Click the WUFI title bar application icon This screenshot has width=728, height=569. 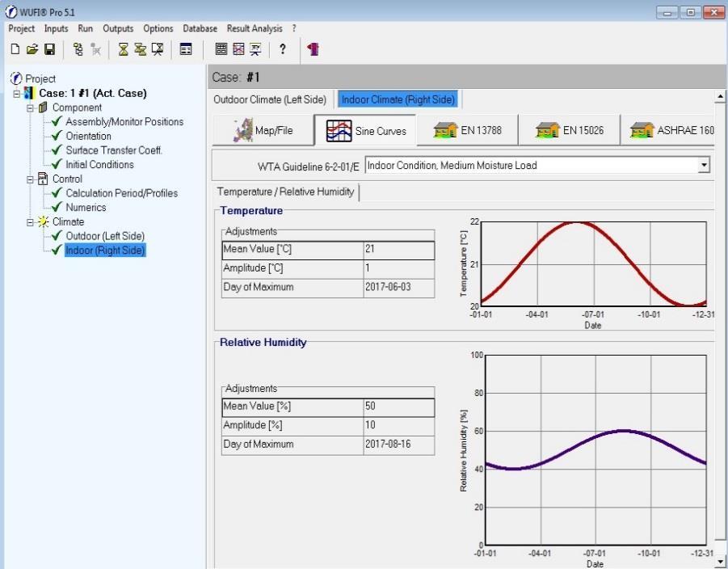point(11,11)
